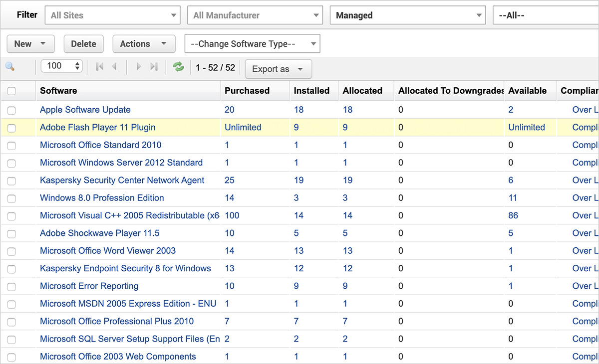The image size is (599, 364).
Task: Open the All Manufacturer filter dropdown
Action: 255,15
